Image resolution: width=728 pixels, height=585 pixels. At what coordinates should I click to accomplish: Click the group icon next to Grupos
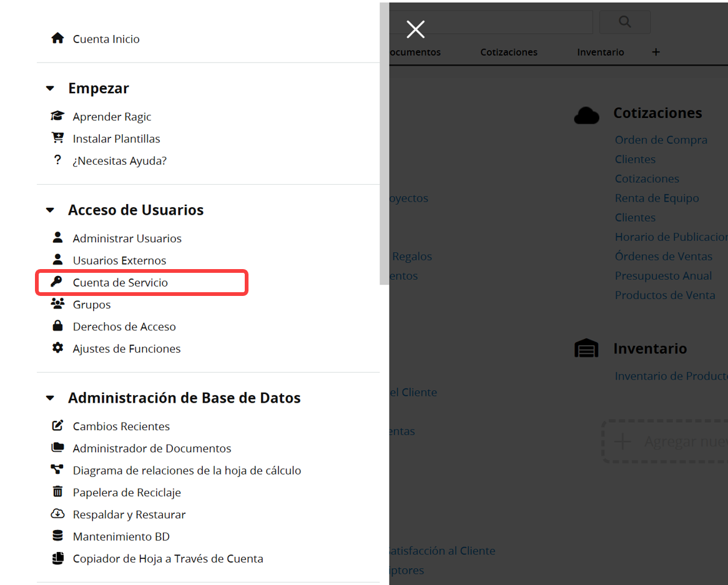(57, 304)
